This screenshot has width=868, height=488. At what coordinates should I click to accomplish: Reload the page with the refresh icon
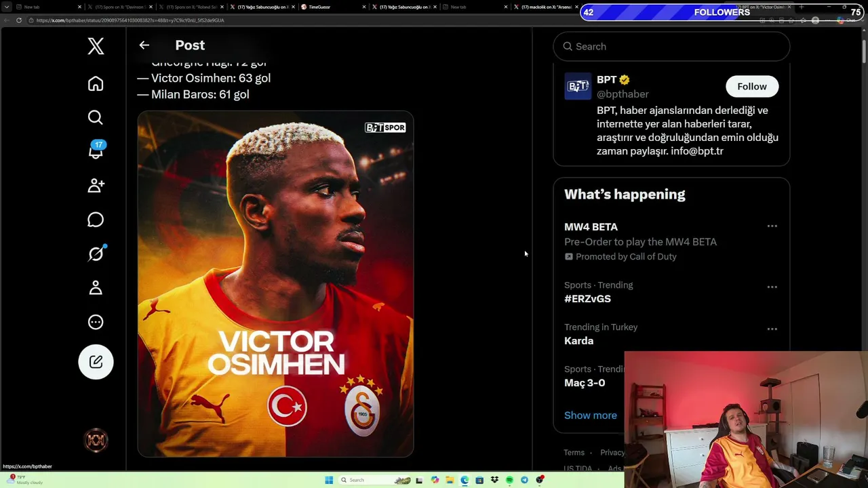coord(19,20)
